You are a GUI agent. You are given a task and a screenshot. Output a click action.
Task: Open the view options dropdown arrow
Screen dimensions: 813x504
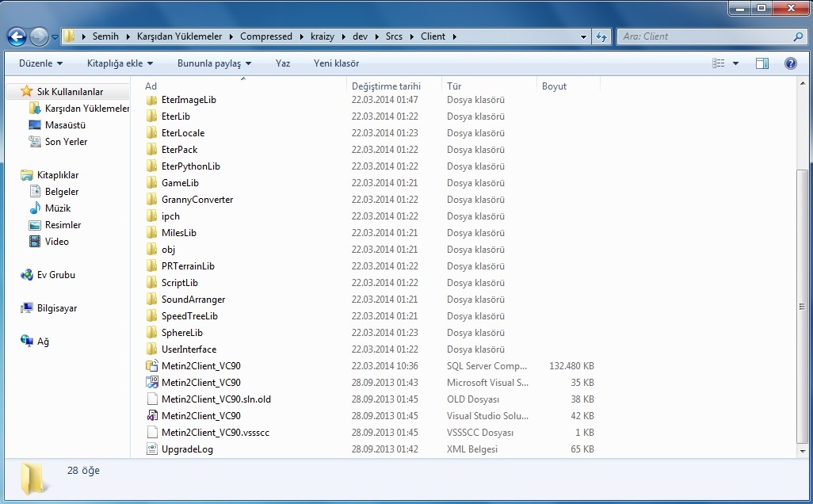[x=735, y=63]
